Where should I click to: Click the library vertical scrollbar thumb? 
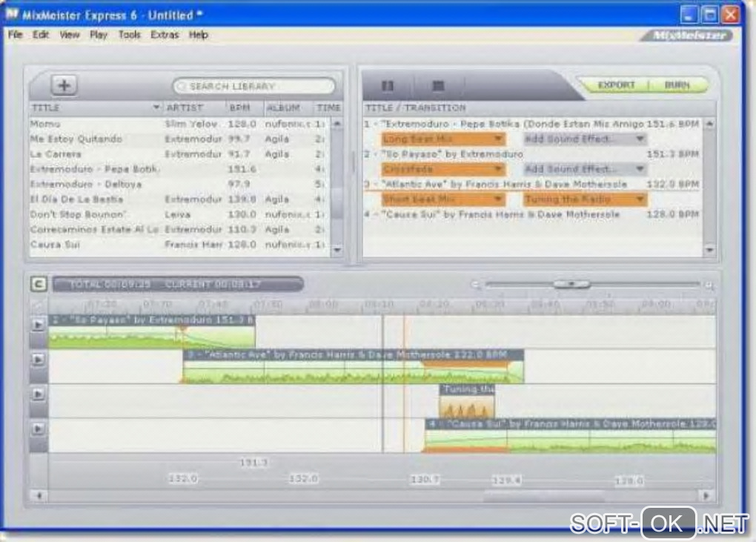tap(337, 202)
